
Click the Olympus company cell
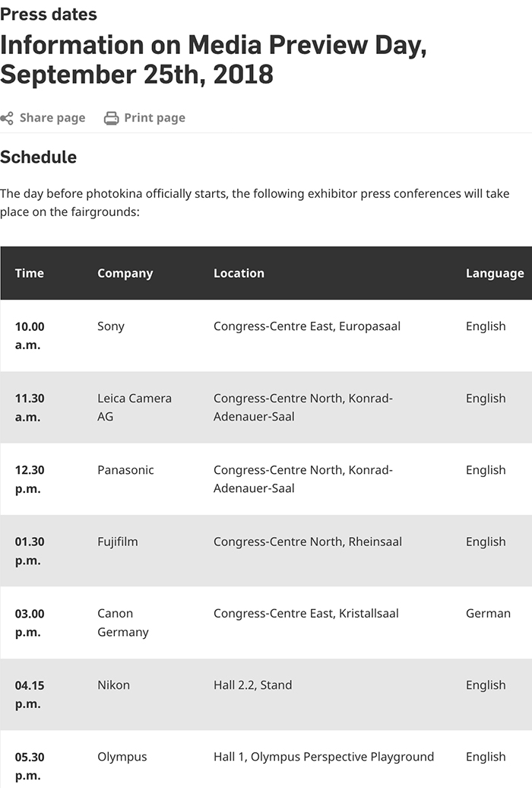point(122,758)
